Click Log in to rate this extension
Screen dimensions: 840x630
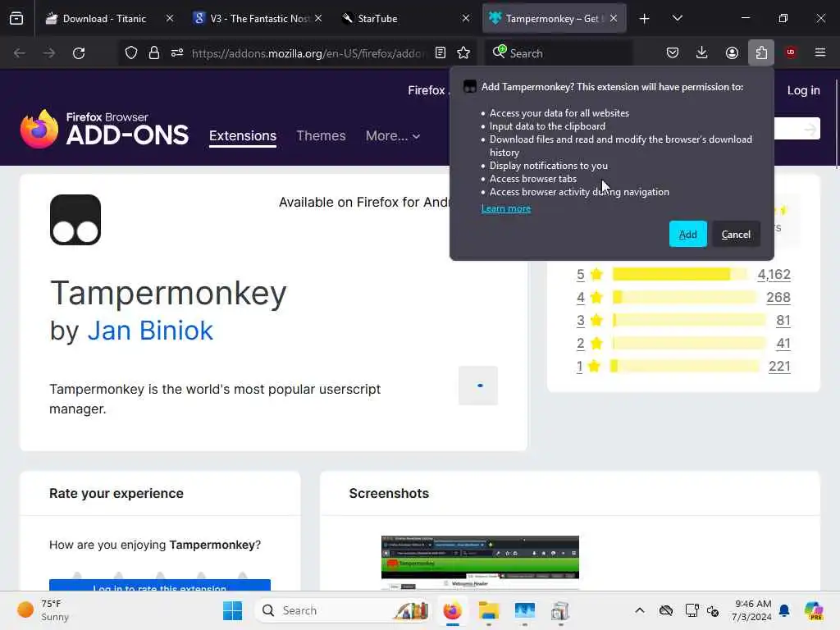pyautogui.click(x=160, y=585)
